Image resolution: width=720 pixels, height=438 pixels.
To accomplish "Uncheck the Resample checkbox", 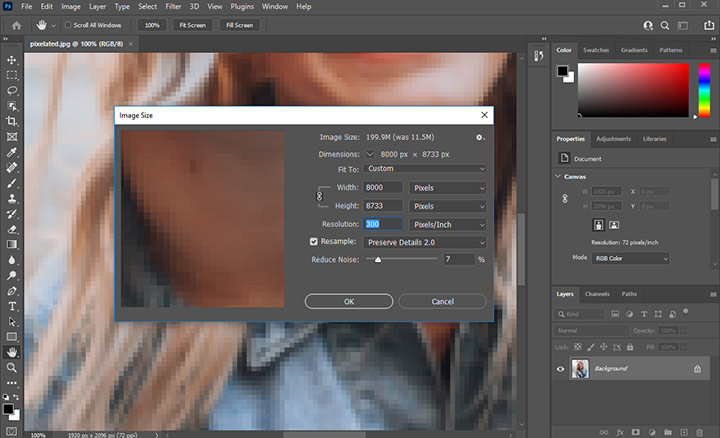I will point(314,242).
